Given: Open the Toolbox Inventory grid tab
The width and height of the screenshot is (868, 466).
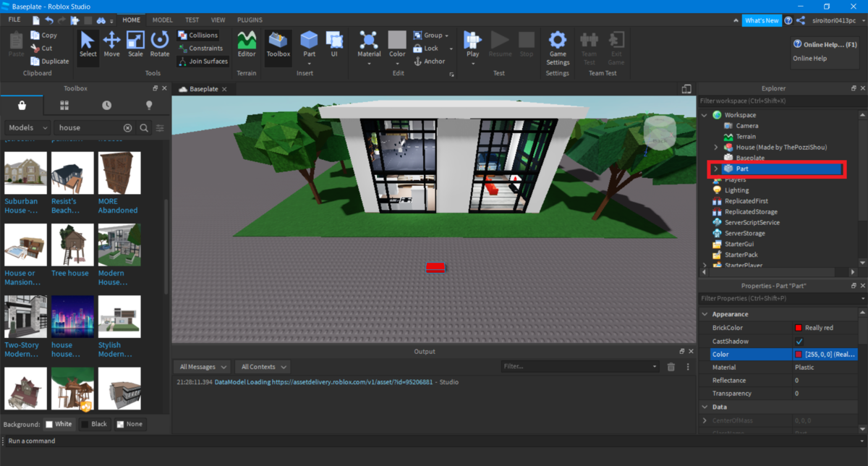Looking at the screenshot, I should 64,106.
